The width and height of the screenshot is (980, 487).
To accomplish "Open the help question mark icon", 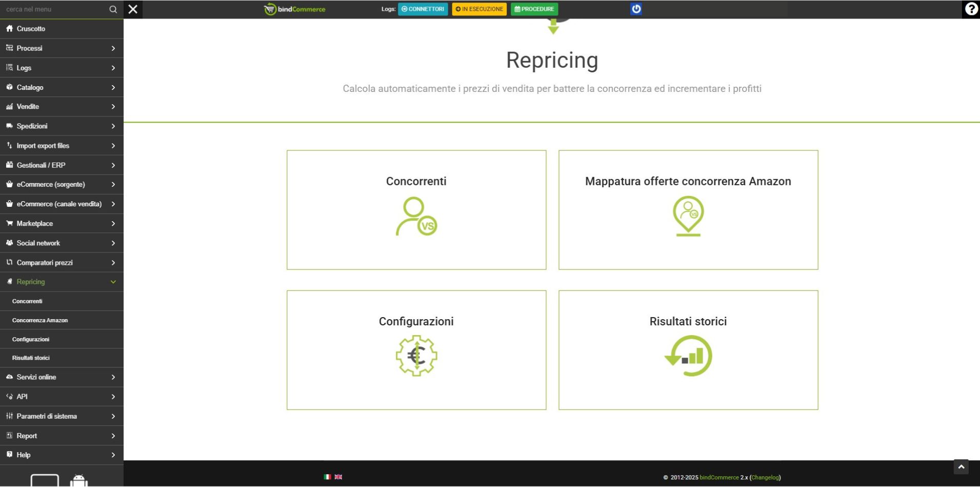I will [x=971, y=9].
